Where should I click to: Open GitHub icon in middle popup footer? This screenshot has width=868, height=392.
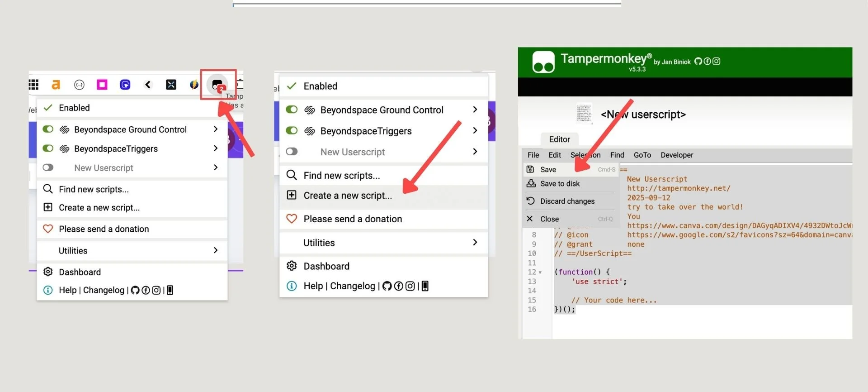click(387, 286)
